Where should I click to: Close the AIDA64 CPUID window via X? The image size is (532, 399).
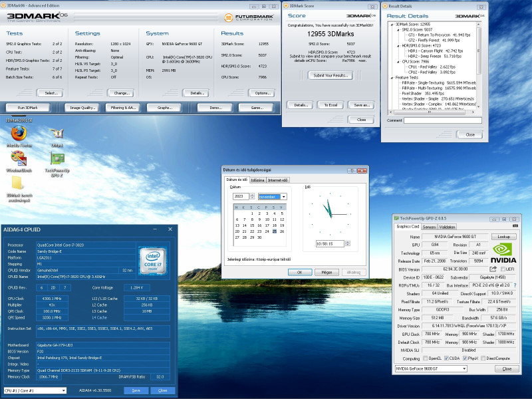170,229
